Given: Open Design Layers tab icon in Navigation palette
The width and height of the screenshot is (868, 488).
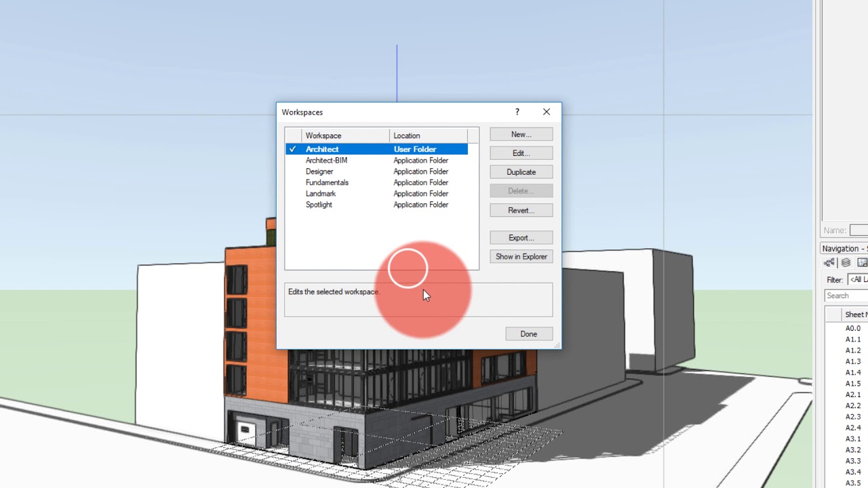Looking at the screenshot, I should click(x=846, y=263).
